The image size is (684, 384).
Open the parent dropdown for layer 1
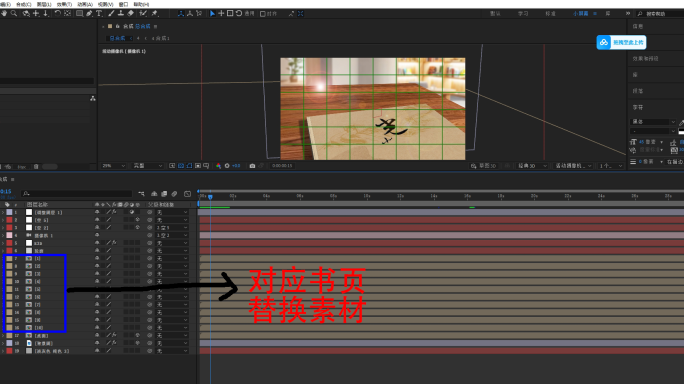[172, 212]
